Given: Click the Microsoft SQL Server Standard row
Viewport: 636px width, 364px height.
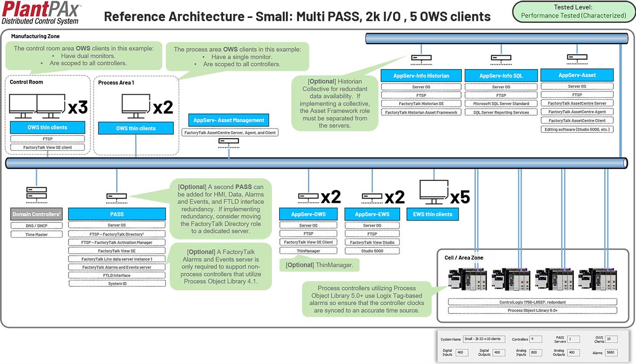Looking at the screenshot, I should [501, 104].
